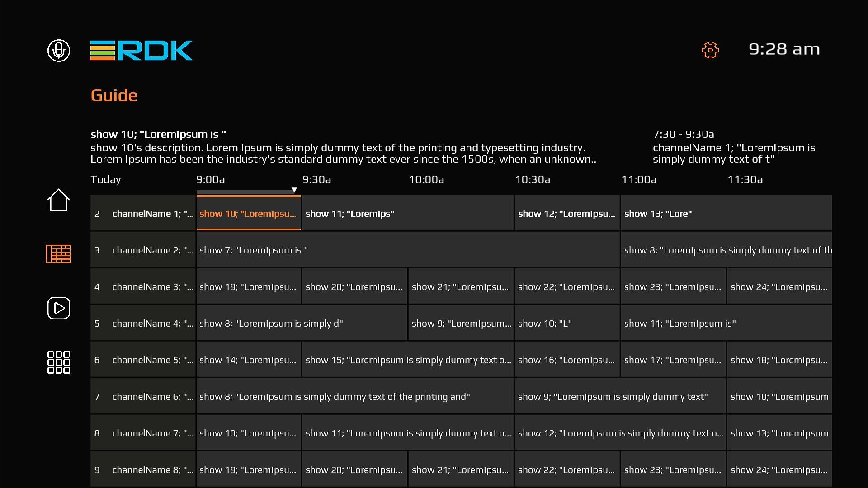This screenshot has width=868, height=488.
Task: Click the clock showing 9:28 am
Action: click(784, 49)
